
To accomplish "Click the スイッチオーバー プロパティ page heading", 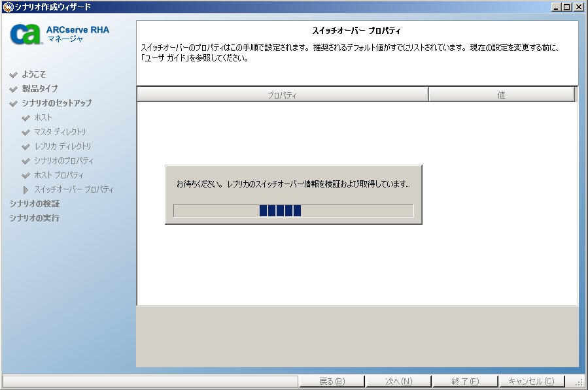I will coord(356,31).
